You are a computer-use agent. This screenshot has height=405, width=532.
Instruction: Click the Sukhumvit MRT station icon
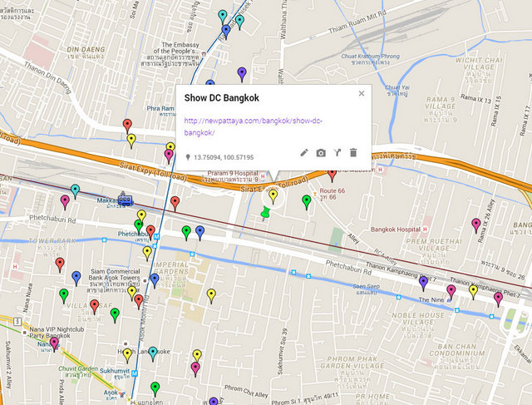(135, 373)
